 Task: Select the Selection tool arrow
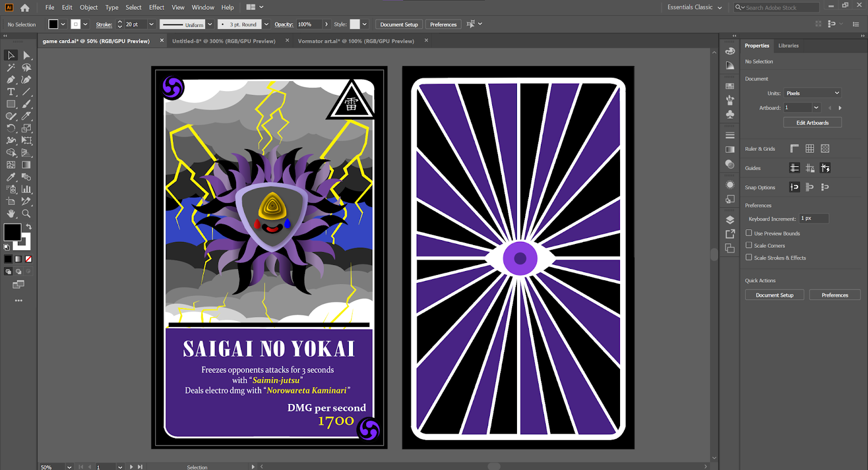11,55
